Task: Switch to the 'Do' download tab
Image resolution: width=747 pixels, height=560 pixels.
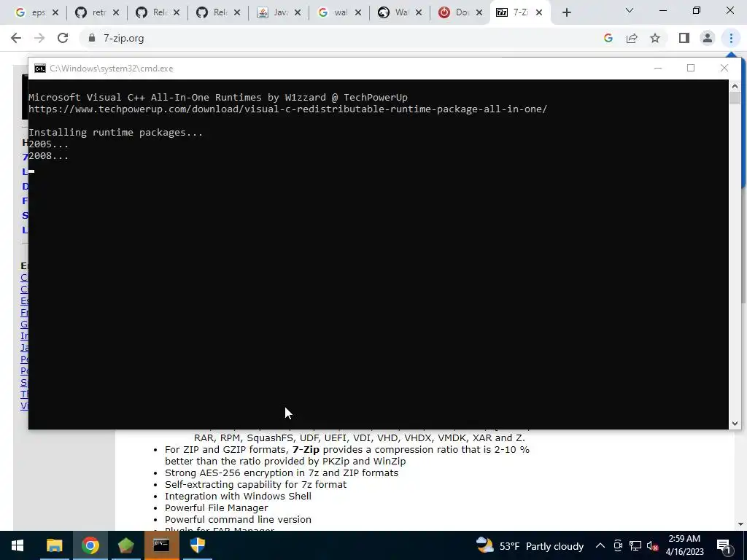Action: tap(454, 13)
